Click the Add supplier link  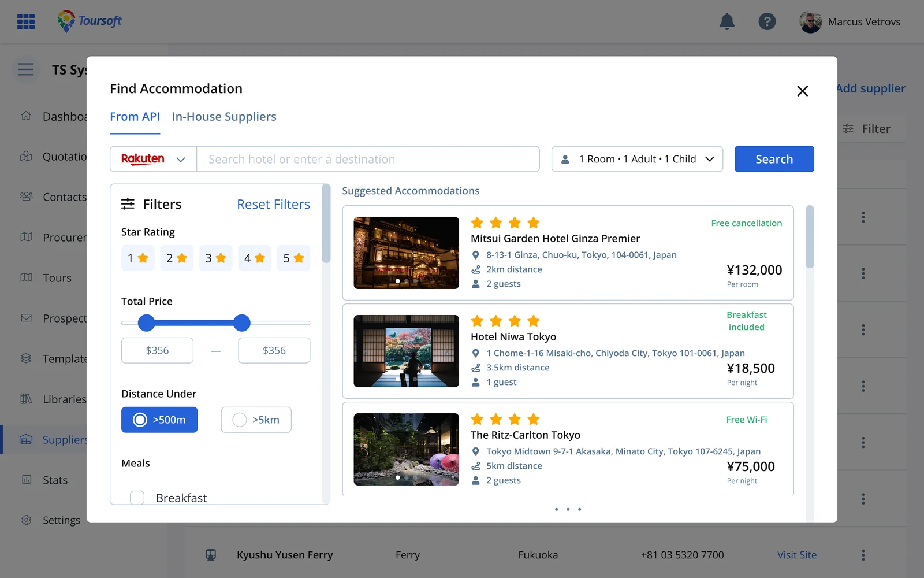871,88
